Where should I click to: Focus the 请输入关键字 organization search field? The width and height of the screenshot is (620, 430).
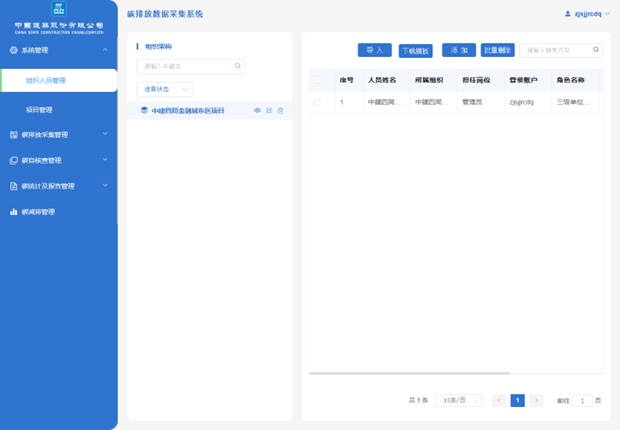pyautogui.click(x=191, y=66)
